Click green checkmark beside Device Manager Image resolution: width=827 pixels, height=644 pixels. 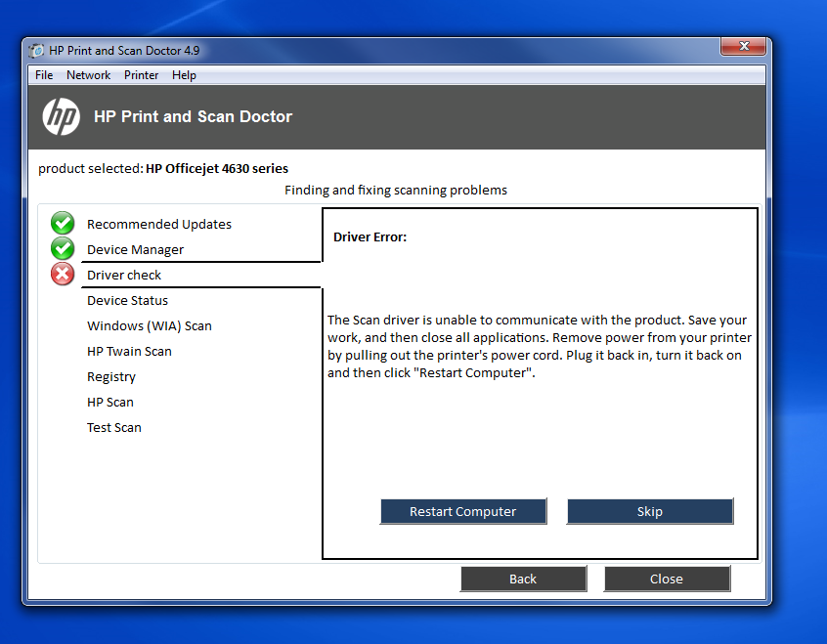[63, 248]
